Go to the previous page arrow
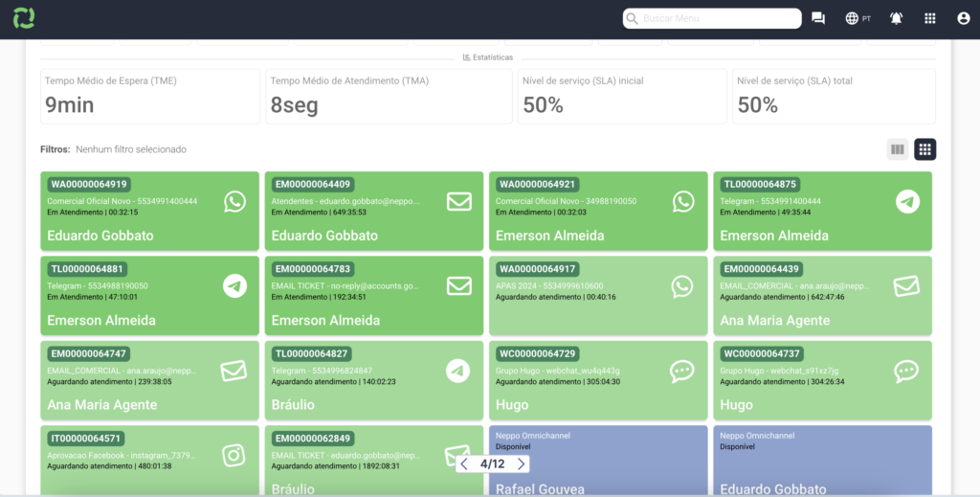 [464, 463]
